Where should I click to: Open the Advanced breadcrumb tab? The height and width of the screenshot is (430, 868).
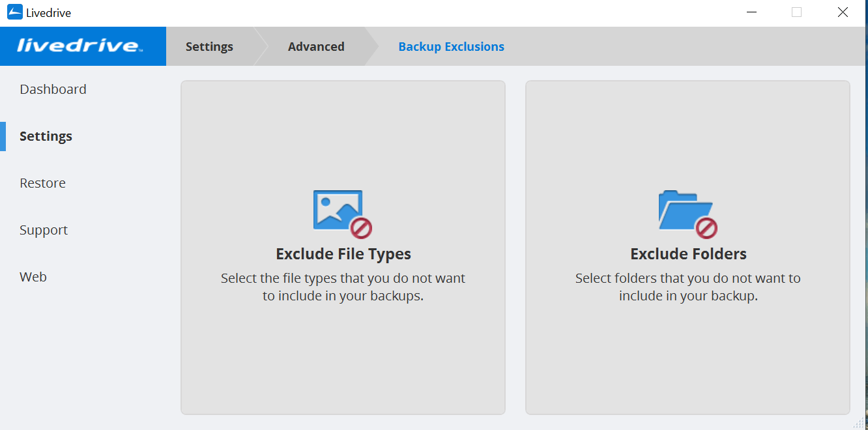click(x=316, y=46)
